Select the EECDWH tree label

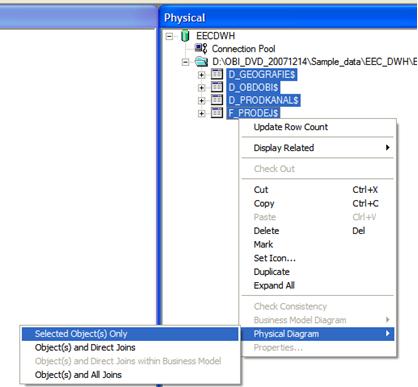click(x=215, y=36)
